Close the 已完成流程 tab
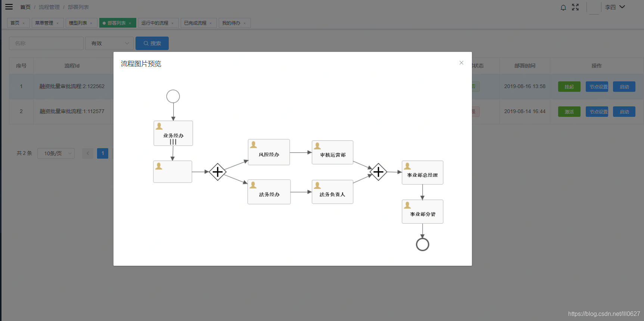Viewport: 644px width, 321px height. point(211,23)
